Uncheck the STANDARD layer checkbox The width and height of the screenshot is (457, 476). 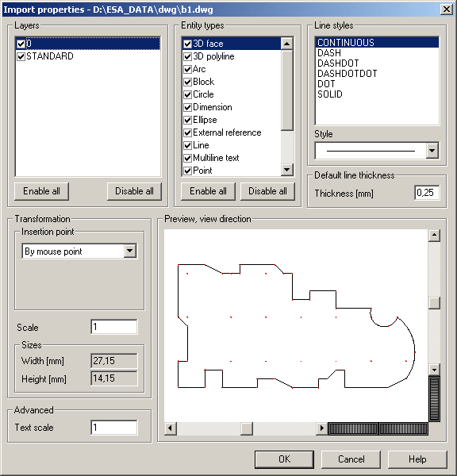point(21,56)
